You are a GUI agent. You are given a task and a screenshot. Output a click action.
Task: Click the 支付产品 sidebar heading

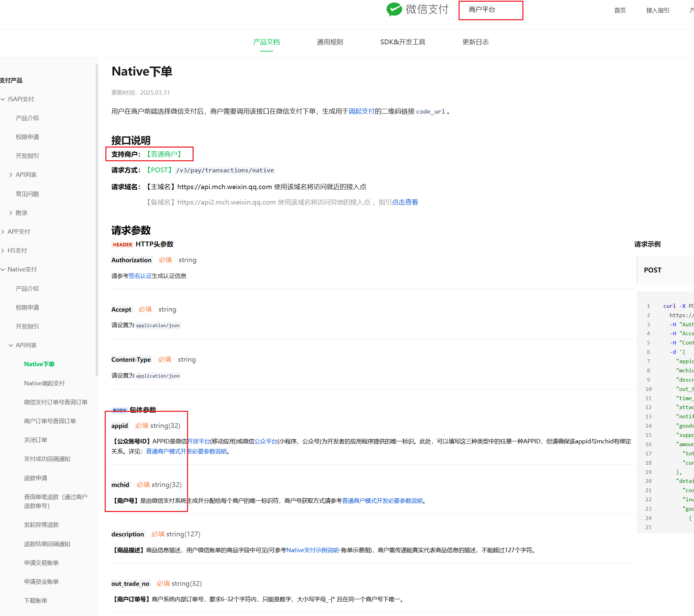pos(11,80)
